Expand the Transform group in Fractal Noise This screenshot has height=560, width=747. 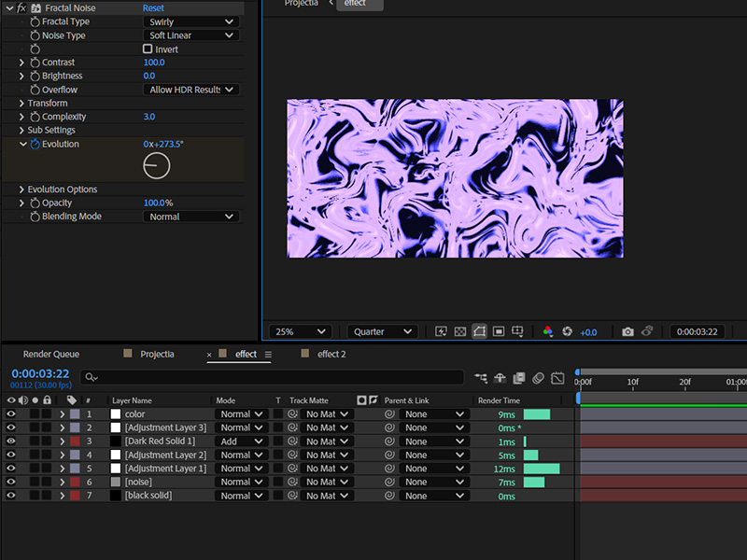21,103
